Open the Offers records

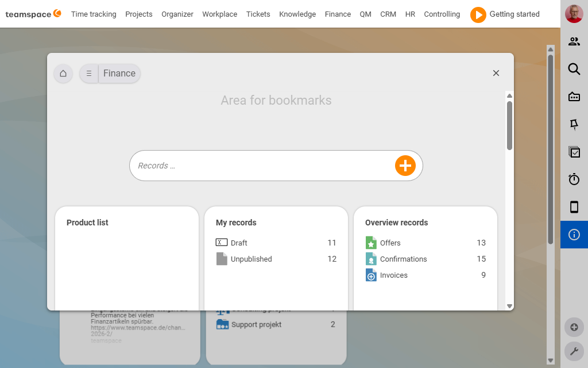coord(390,243)
